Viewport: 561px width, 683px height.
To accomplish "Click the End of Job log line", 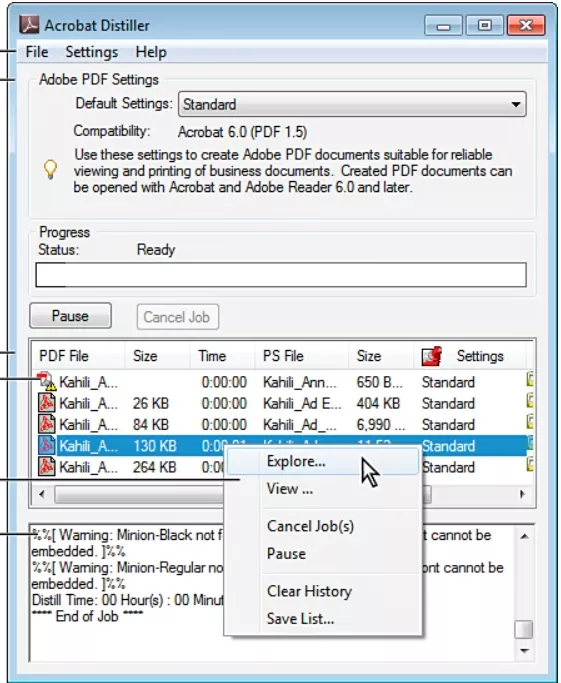I will pyautogui.click(x=87, y=616).
